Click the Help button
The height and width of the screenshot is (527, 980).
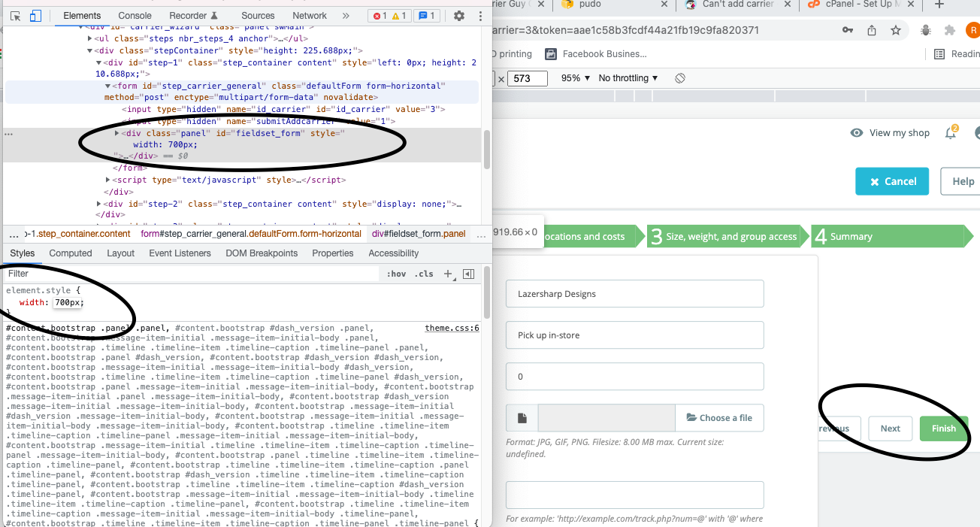(x=960, y=181)
